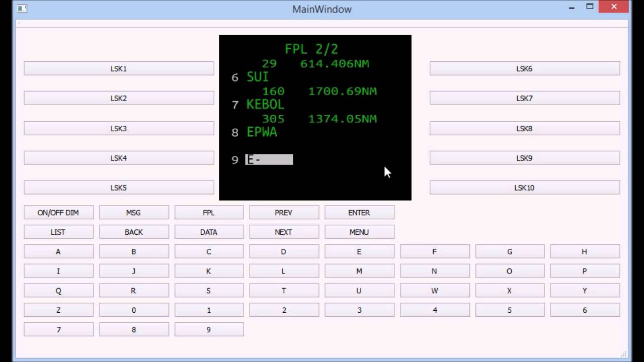Click the digit 6 key

click(x=585, y=310)
